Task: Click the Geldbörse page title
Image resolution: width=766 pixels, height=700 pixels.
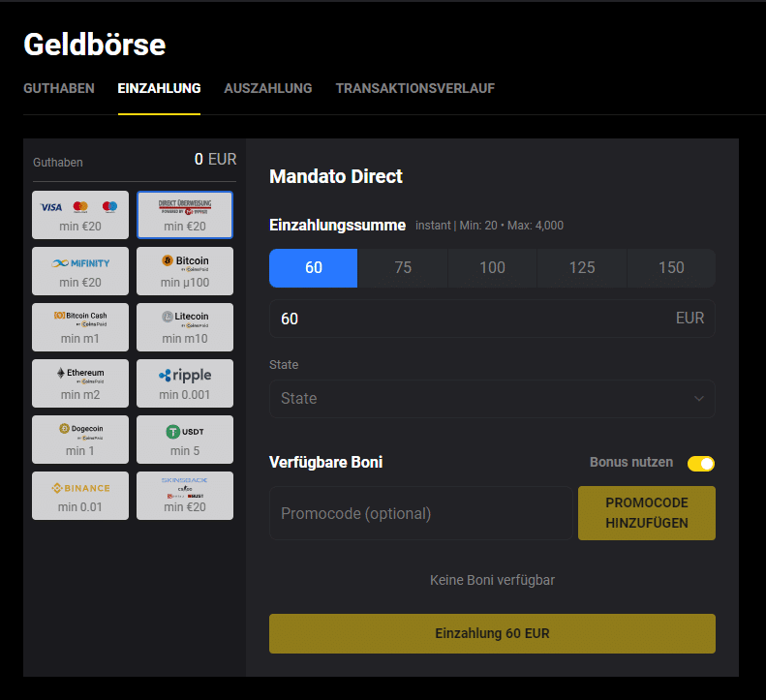Action: pyautogui.click(x=95, y=45)
